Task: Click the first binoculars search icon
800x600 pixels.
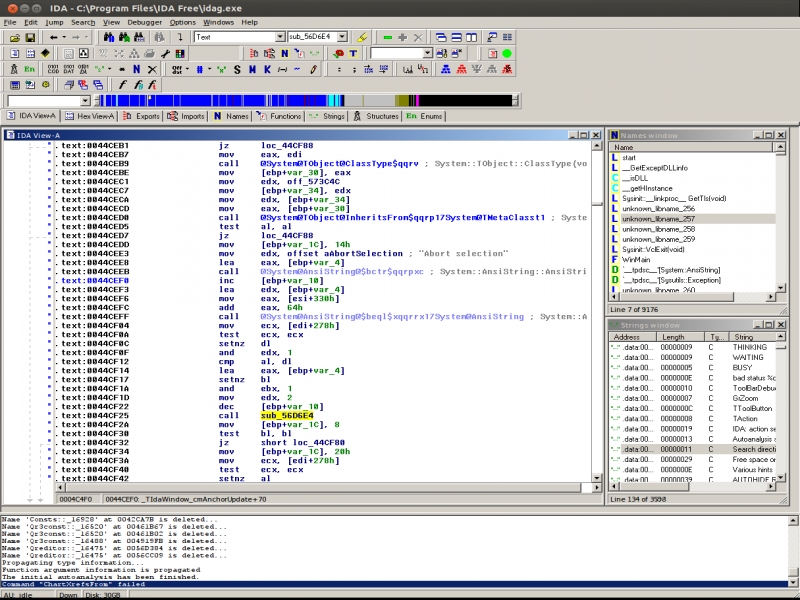Action: click(109, 37)
